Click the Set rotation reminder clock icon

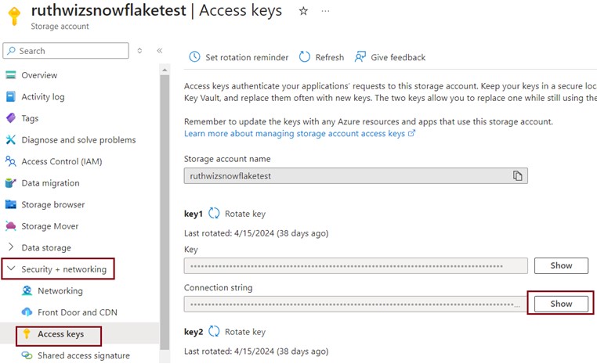(194, 57)
